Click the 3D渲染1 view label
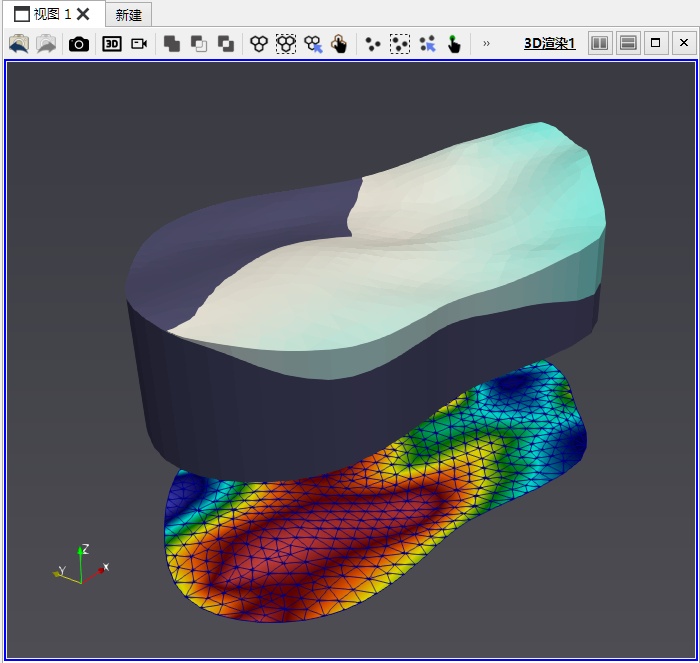The height and width of the screenshot is (663, 700). point(550,43)
